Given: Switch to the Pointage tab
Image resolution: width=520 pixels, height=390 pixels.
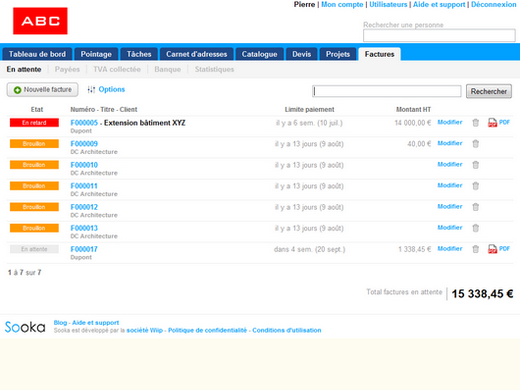Looking at the screenshot, I should click(x=96, y=54).
